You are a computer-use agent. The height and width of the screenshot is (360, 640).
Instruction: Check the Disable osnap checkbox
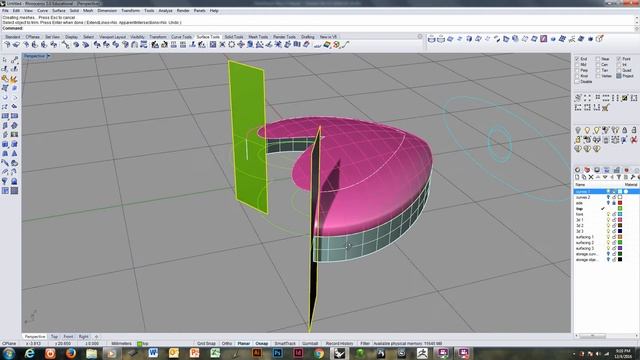577,82
